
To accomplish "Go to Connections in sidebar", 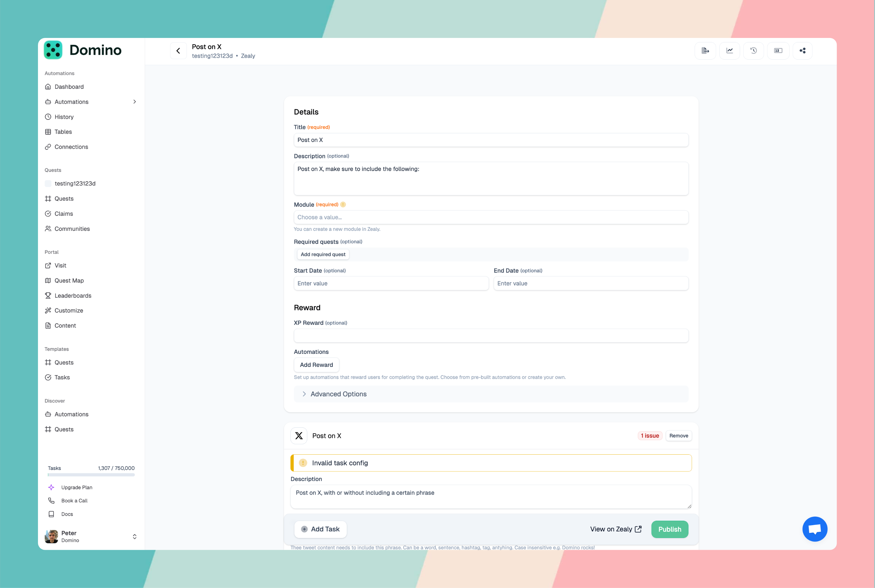I will click(x=71, y=147).
